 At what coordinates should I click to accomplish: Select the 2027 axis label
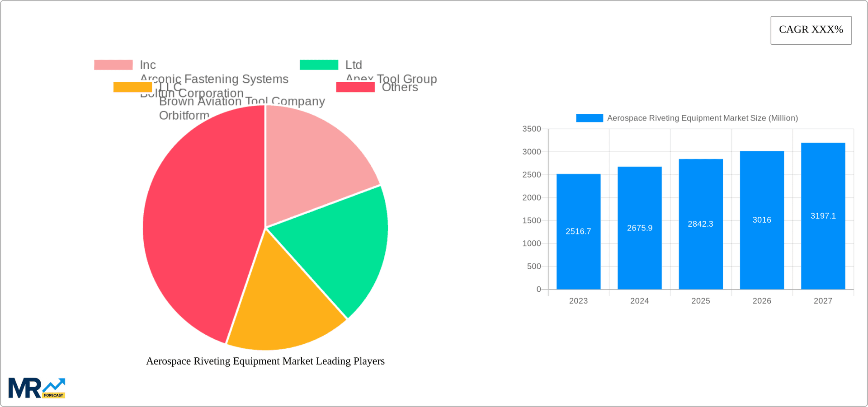(x=823, y=300)
